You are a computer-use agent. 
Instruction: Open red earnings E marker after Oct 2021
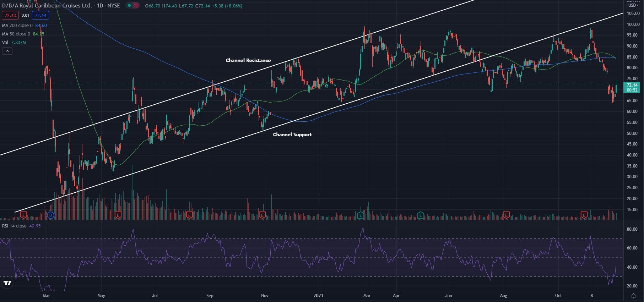click(584, 215)
